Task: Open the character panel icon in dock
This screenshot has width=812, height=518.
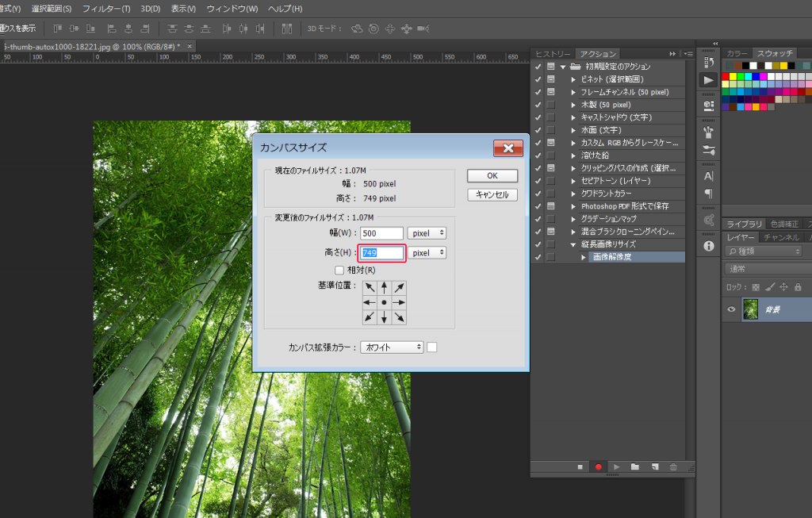Action: point(708,176)
